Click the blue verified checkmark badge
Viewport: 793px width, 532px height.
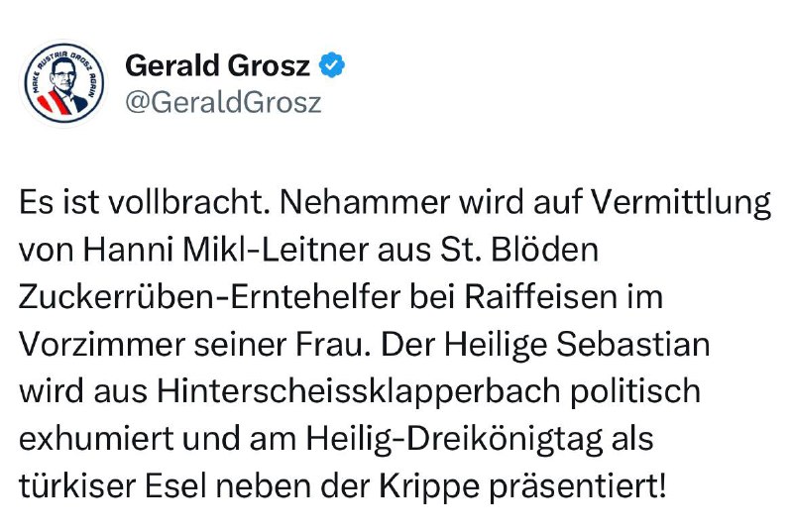[332, 65]
